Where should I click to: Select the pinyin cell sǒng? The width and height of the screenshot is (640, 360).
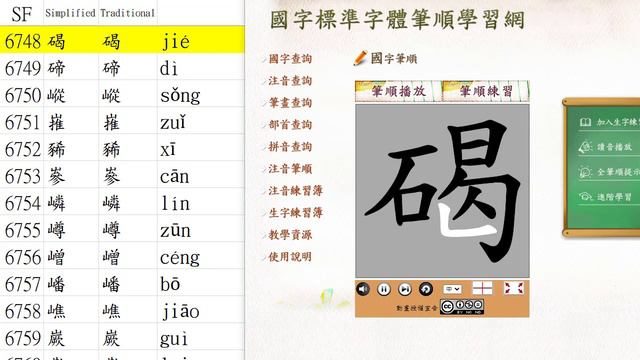[x=201, y=95]
